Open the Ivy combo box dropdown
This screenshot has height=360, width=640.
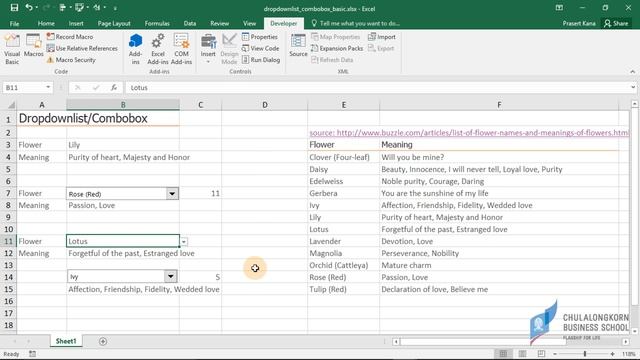(x=171, y=277)
